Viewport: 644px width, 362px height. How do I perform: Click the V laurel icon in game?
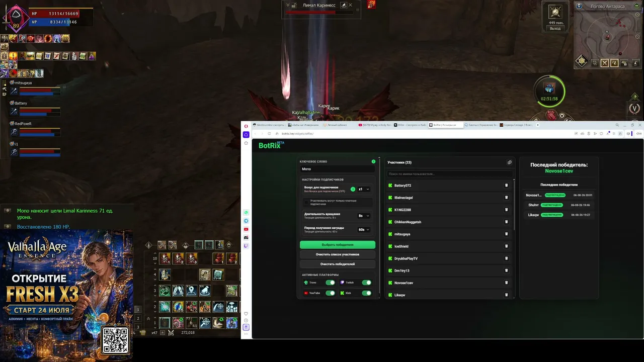click(634, 108)
